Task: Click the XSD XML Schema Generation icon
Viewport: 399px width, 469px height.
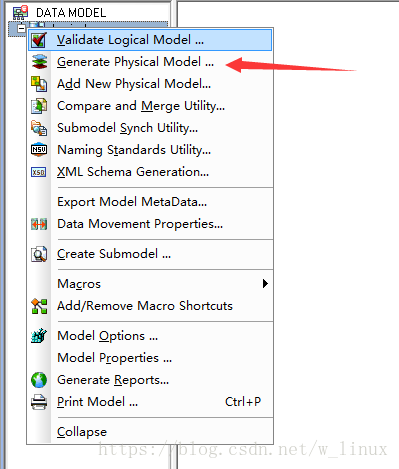Action: coord(39,172)
